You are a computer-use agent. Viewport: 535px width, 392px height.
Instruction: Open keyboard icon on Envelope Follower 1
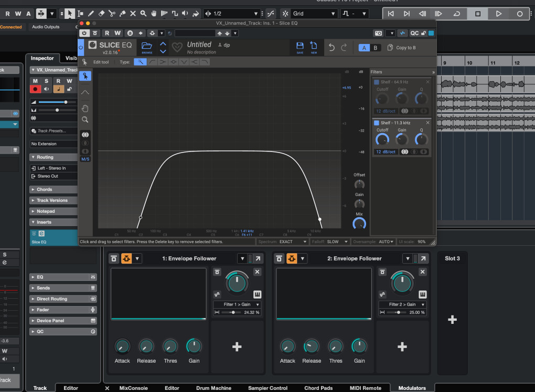pos(257,294)
